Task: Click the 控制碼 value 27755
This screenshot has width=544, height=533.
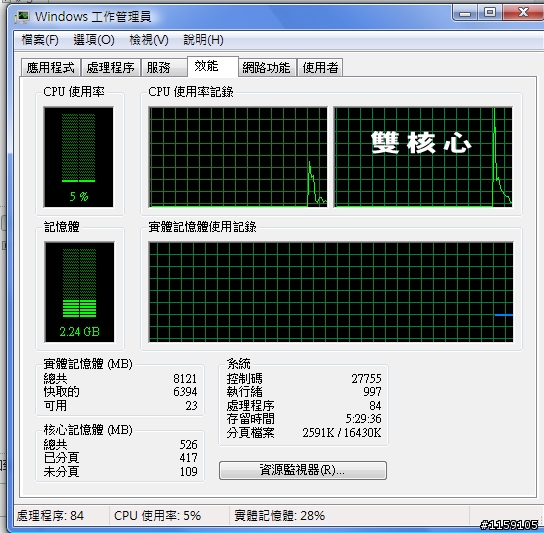Action: [x=366, y=378]
